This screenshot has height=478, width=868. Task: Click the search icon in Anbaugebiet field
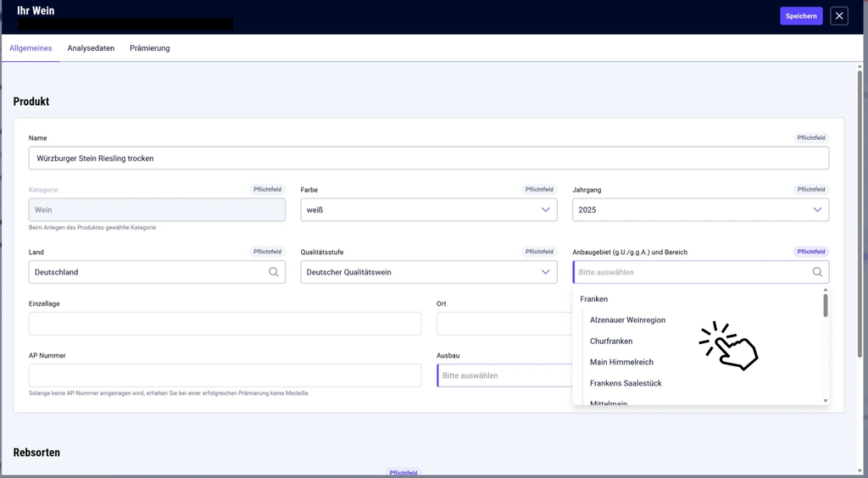point(817,272)
